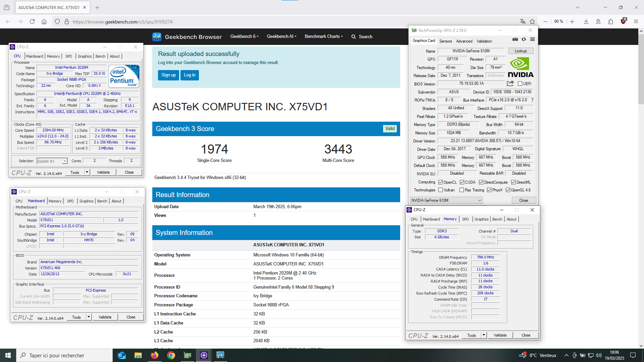The image size is (644, 362).
Task: Open the Windows Start menu
Action: pos(8,355)
